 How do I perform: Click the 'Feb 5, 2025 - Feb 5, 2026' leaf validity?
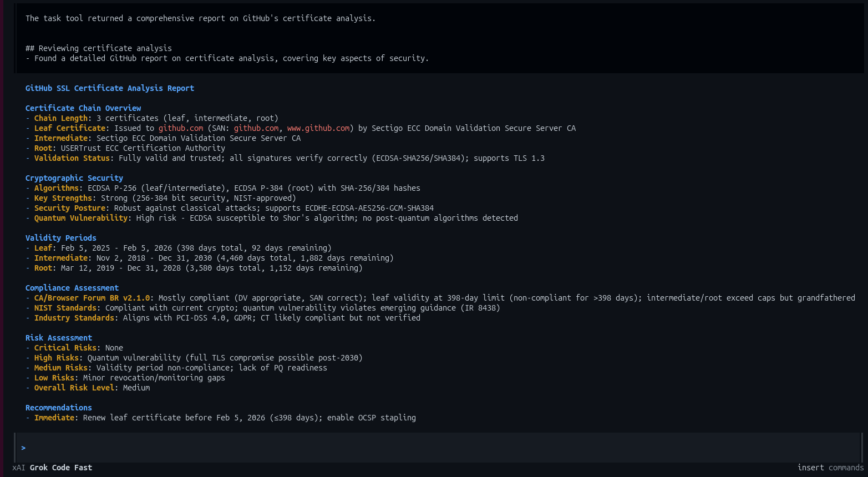click(x=116, y=248)
